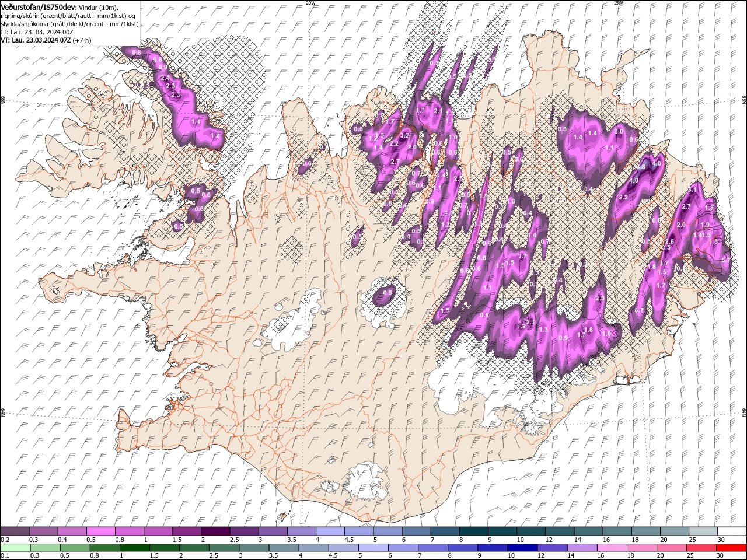Click the top legend swatch between 0.2 and 0.3
Viewport: 747px width, 560px height.
[15, 531]
